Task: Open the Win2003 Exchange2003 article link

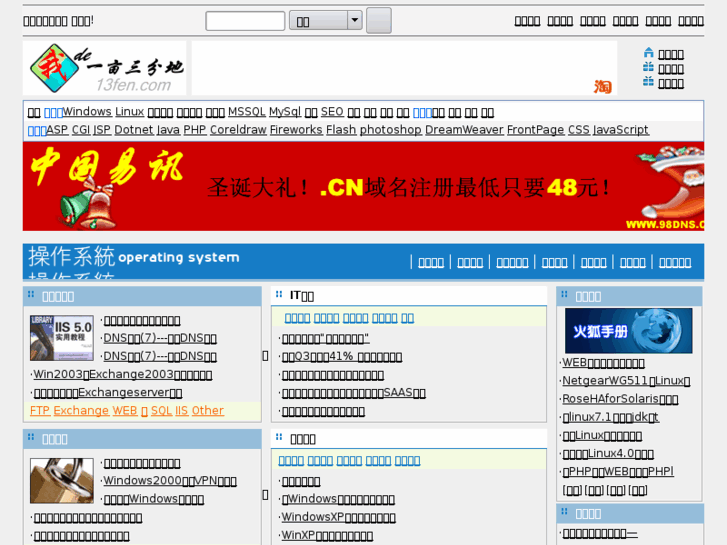Action: coord(123,374)
